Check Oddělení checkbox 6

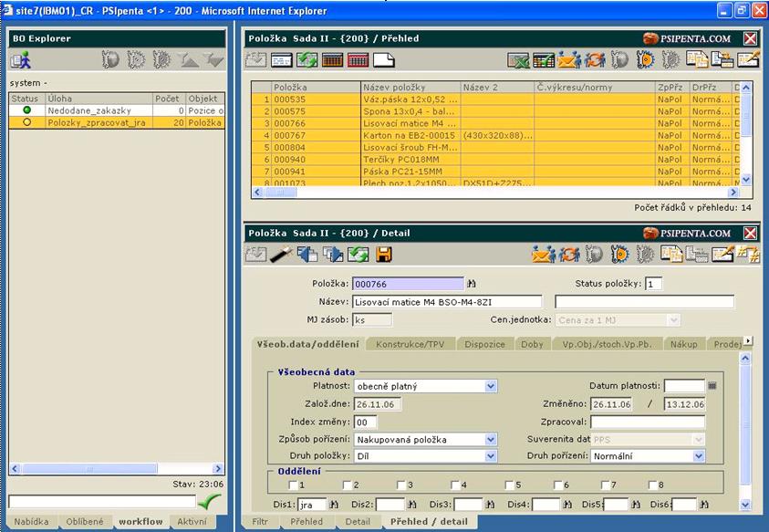point(557,485)
